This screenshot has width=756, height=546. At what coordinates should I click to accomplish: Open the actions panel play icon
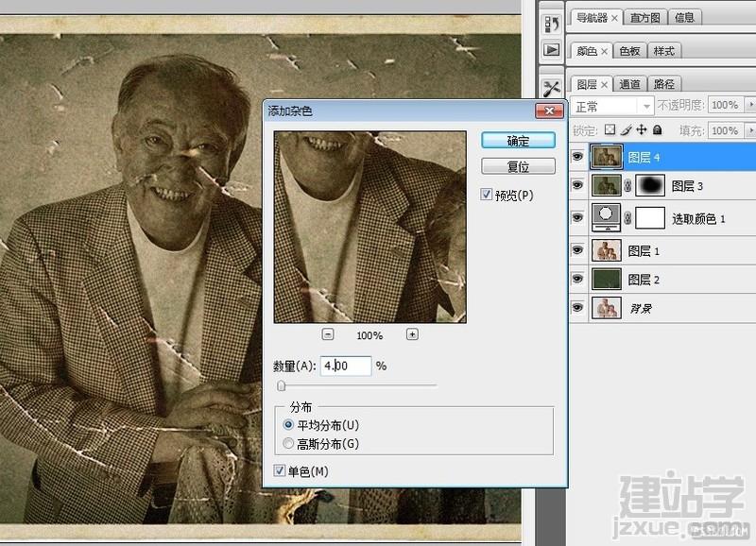551,50
